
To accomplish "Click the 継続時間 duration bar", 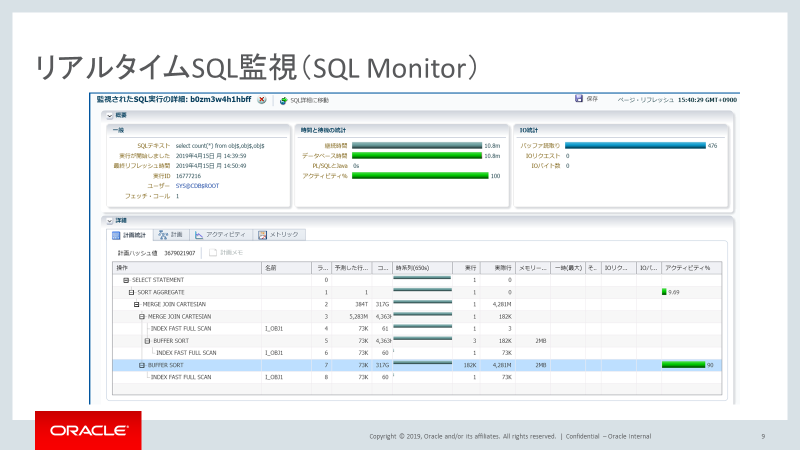I will pos(417,146).
